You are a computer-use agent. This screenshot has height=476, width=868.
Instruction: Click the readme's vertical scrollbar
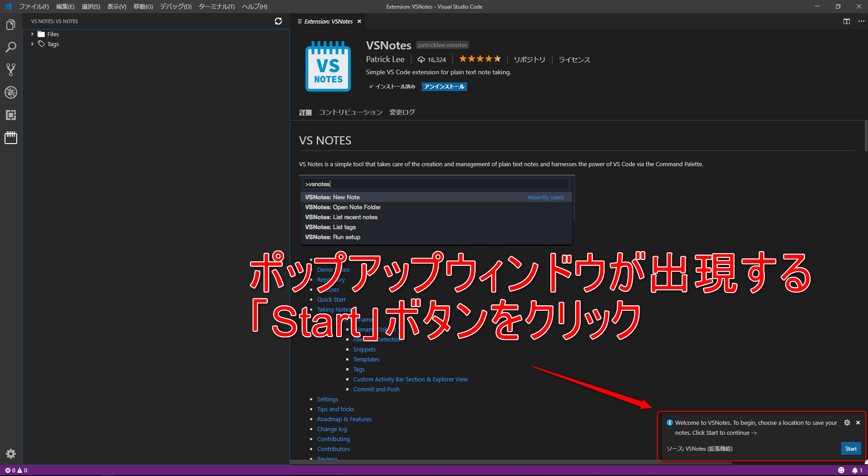pyautogui.click(x=866, y=136)
